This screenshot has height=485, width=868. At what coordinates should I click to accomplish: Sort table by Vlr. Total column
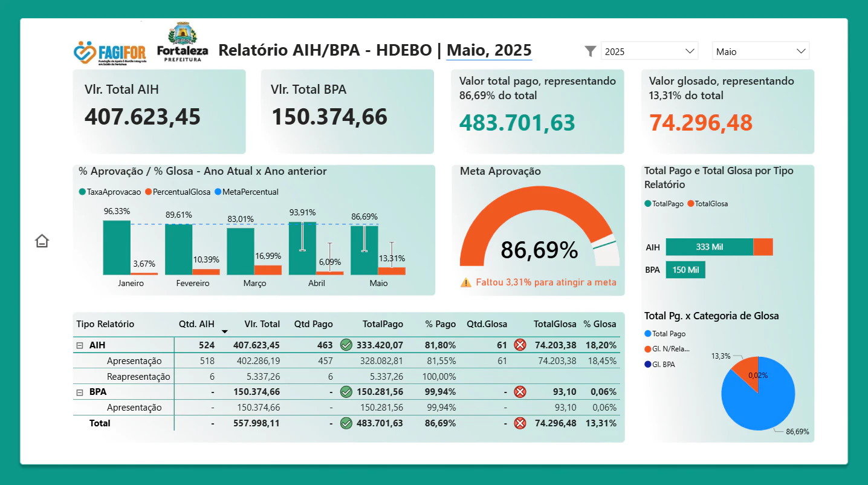click(262, 324)
